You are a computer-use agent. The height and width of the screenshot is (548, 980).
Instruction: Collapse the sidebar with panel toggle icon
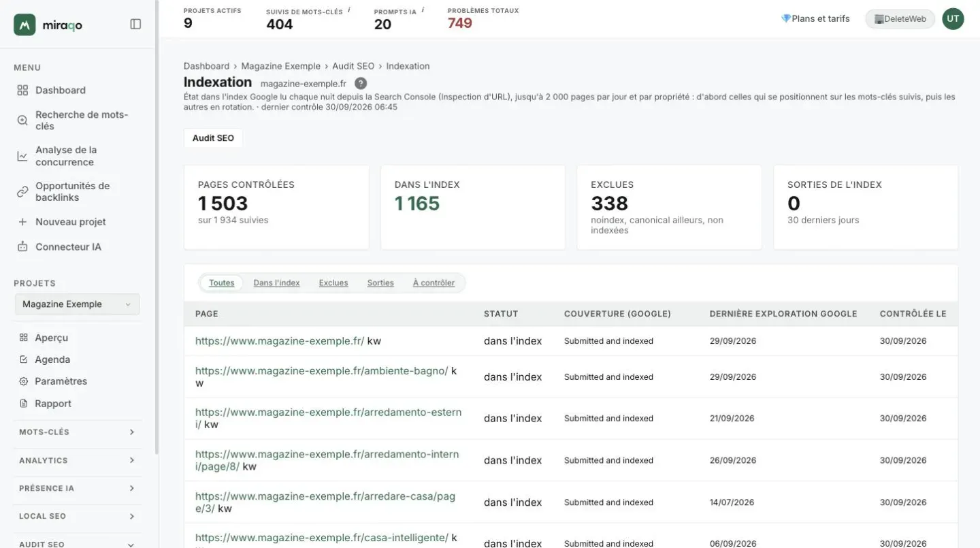coord(135,24)
